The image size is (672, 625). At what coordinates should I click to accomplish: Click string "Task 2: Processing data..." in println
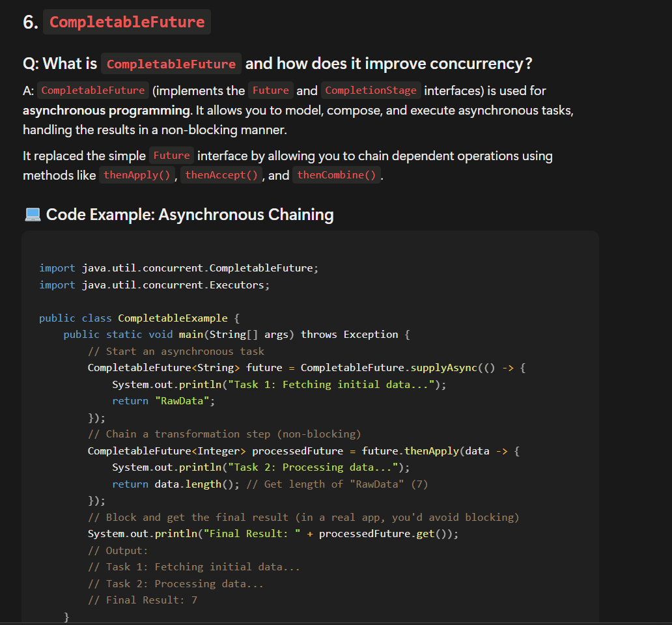(313, 467)
